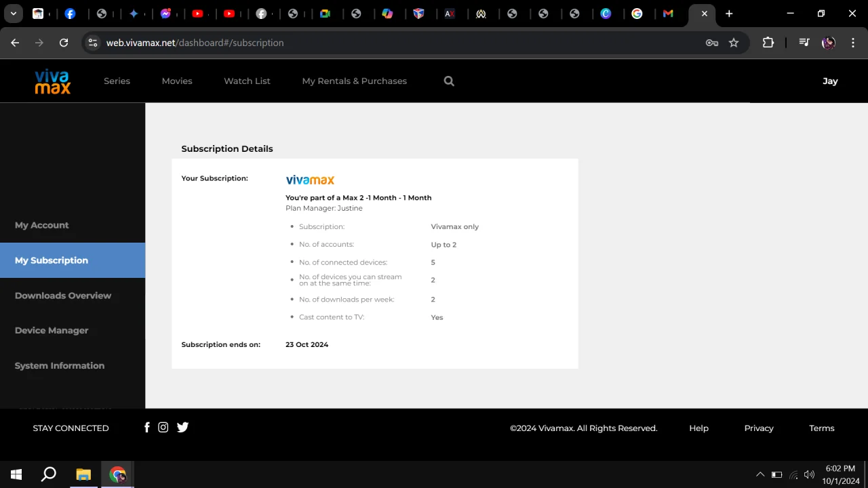Open media control icon in toolbar
The image size is (868, 488).
tap(804, 43)
